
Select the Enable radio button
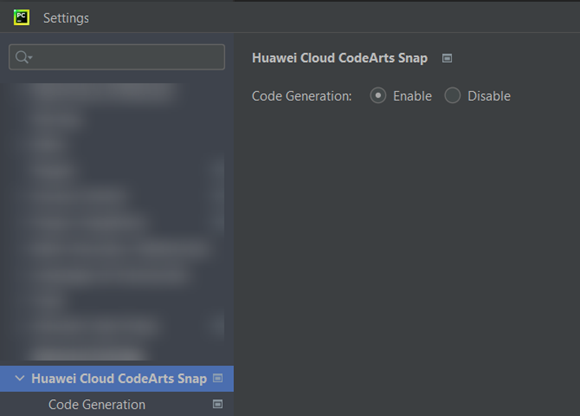coord(378,95)
